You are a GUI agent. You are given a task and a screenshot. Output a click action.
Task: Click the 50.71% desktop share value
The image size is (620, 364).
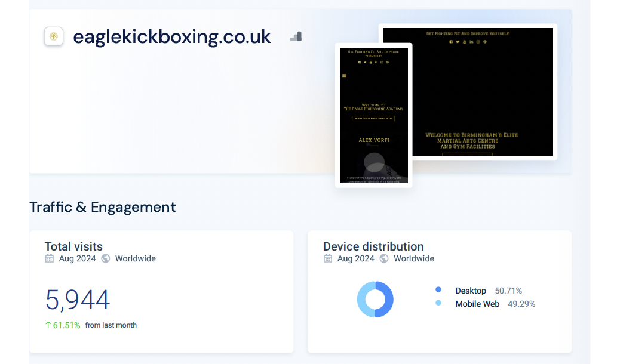[x=508, y=291]
